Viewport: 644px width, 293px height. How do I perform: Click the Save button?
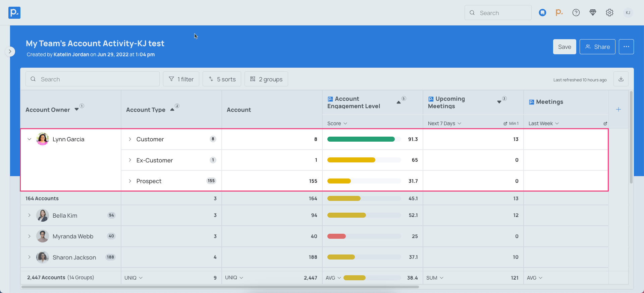(564, 47)
